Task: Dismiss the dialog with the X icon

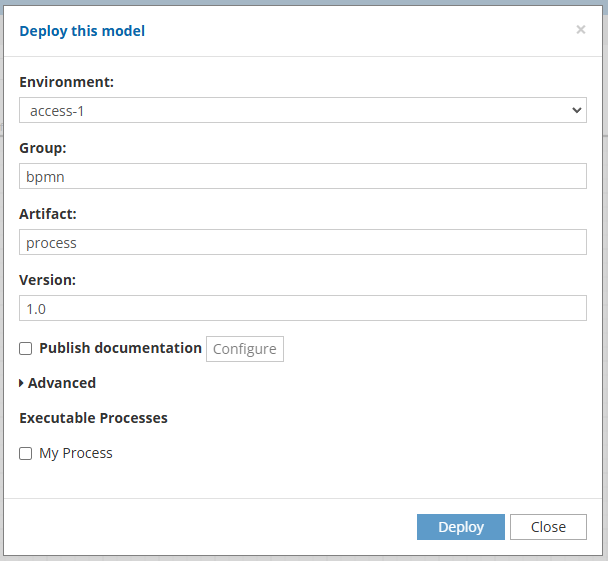Action: tap(580, 29)
